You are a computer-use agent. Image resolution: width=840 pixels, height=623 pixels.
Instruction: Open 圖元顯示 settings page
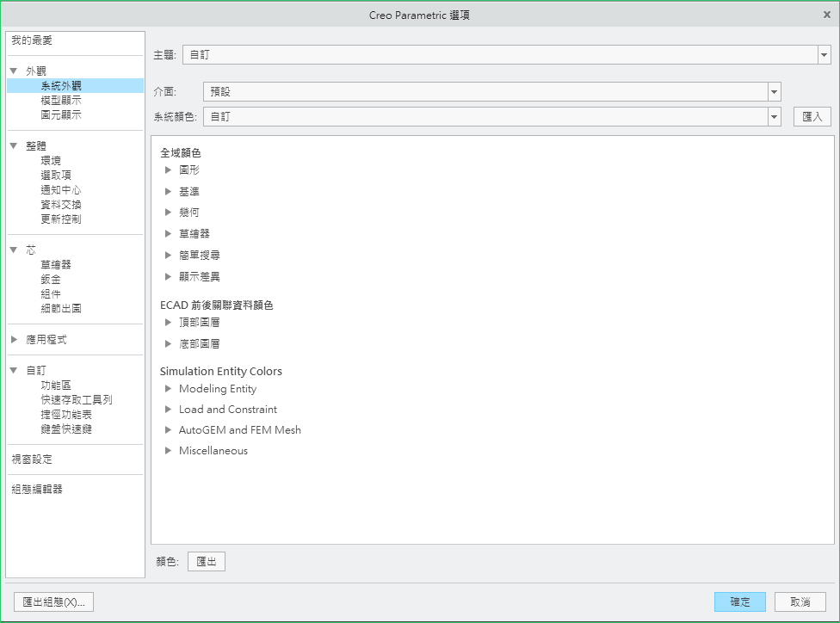61,115
